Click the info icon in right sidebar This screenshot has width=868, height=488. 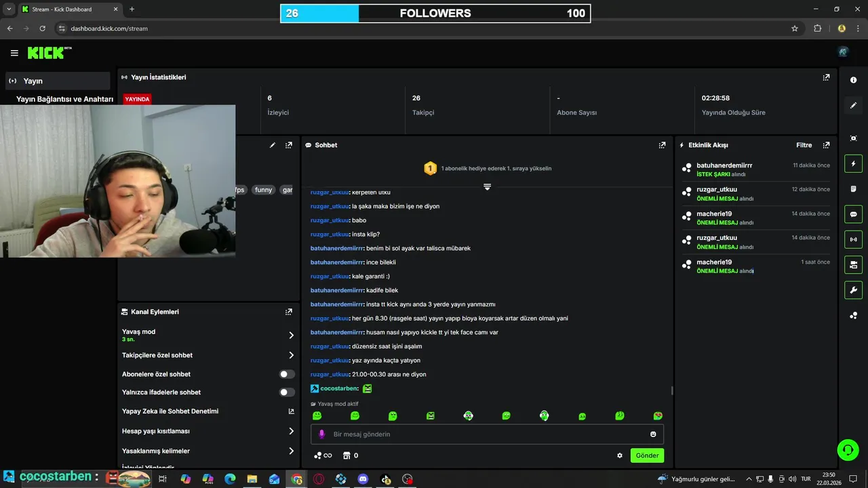point(853,80)
